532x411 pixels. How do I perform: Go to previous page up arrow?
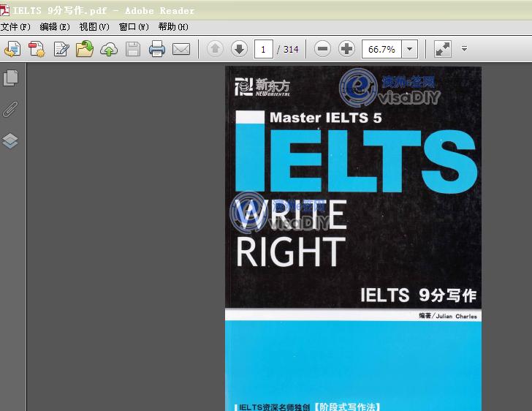click(x=215, y=49)
